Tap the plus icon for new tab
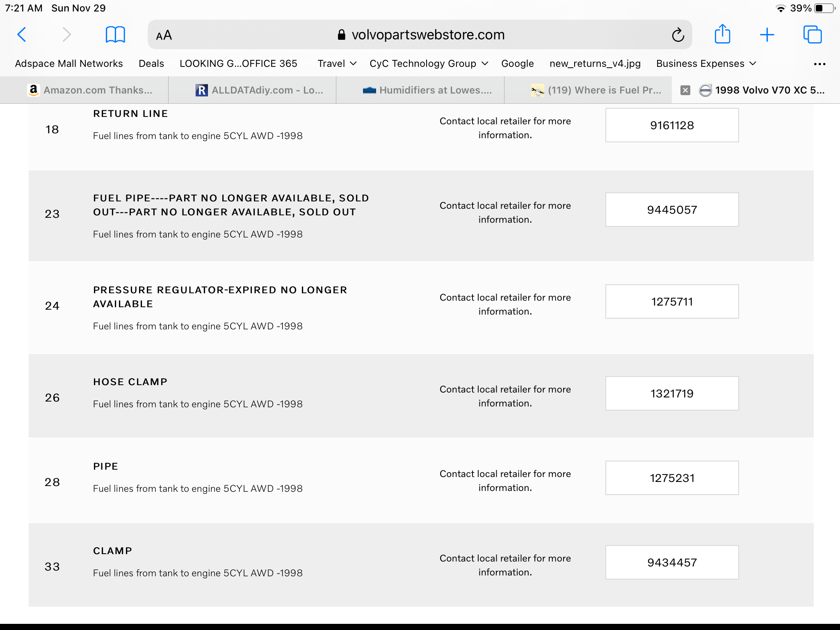This screenshot has width=840, height=630. pyautogui.click(x=767, y=34)
